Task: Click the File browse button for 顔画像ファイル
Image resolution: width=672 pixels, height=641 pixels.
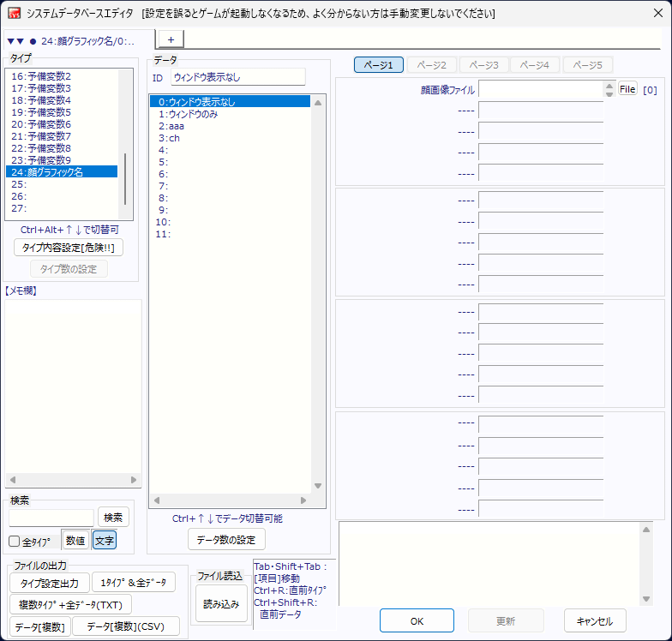Action: pyautogui.click(x=627, y=89)
